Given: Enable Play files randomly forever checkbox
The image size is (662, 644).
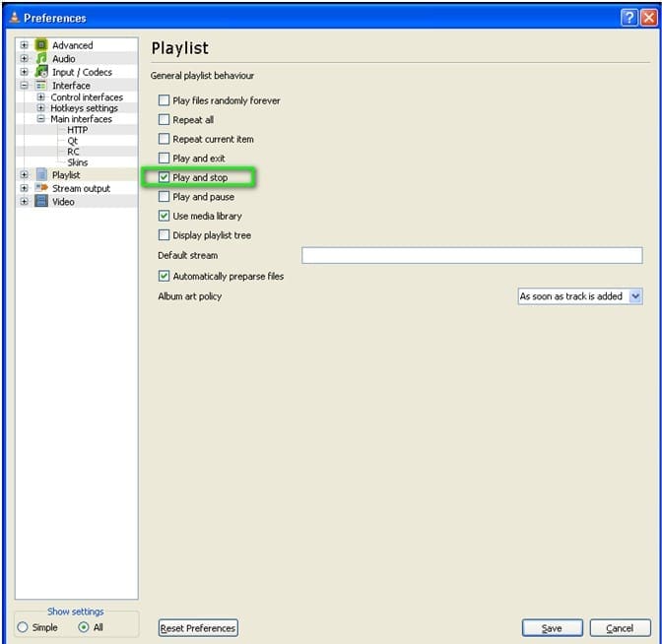Looking at the screenshot, I should (164, 100).
